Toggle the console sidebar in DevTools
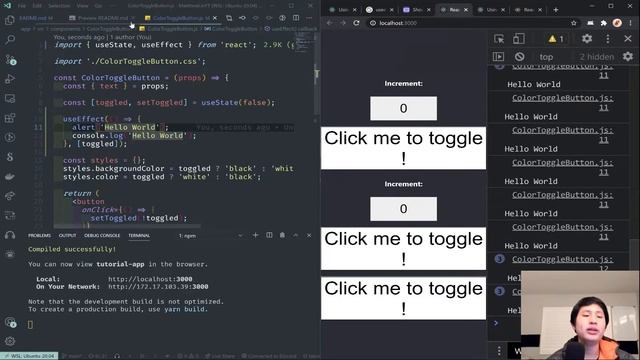Image resolution: width=640 pixels, height=360 pixels. click(x=498, y=56)
